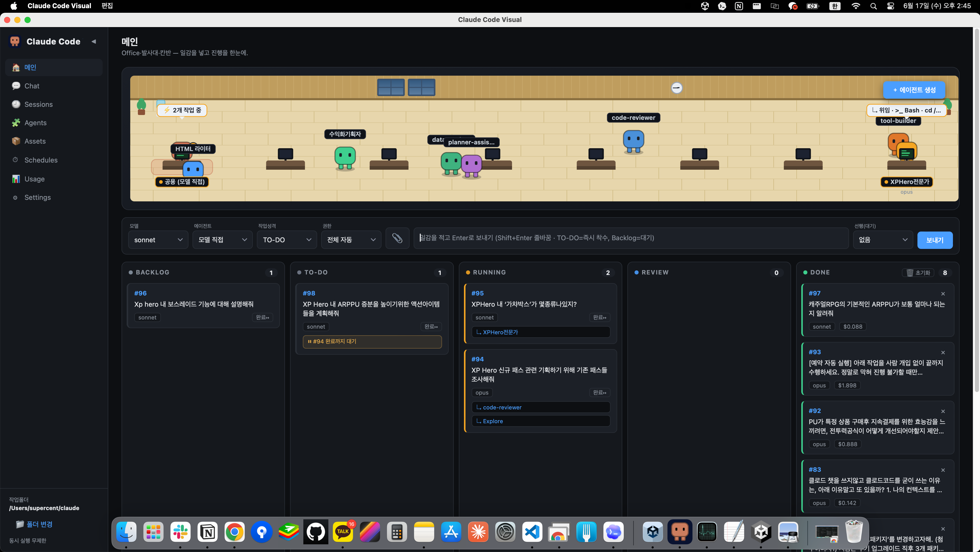Open the sonnet model dropdown

point(158,240)
